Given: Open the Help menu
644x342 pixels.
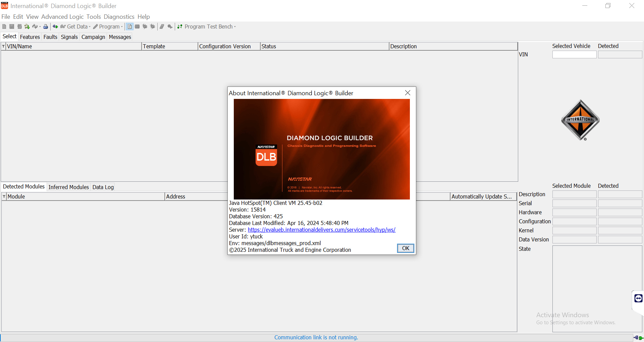Looking at the screenshot, I should coord(144,17).
